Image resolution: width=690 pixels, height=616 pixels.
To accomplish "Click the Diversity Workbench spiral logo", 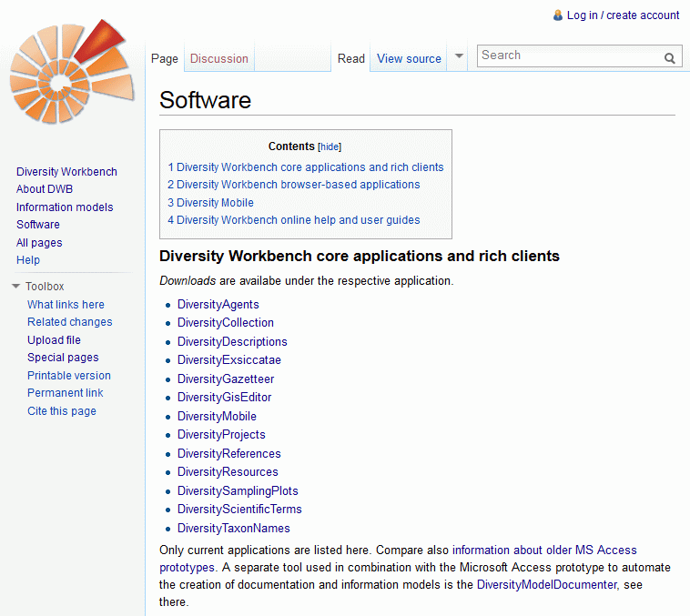I will coord(72,72).
